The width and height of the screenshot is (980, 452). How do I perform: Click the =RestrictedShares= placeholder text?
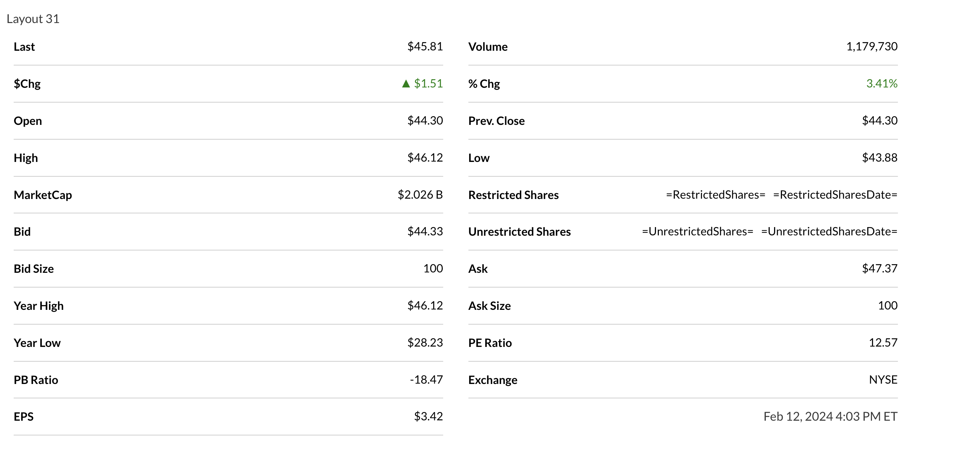pyautogui.click(x=715, y=195)
